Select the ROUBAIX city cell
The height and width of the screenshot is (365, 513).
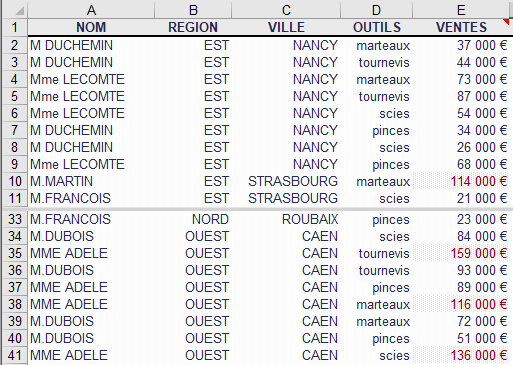pyautogui.click(x=286, y=219)
